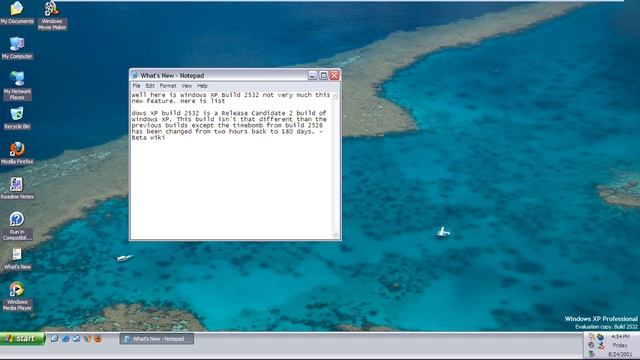Open the File menu in Notepad
The height and width of the screenshot is (360, 640).
pyautogui.click(x=136, y=86)
